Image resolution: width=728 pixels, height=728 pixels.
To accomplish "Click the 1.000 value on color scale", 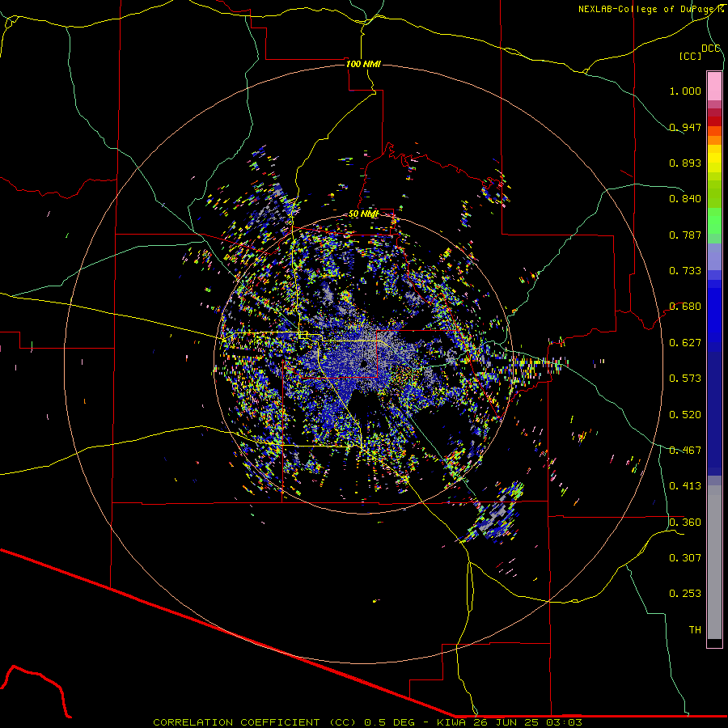I will pos(685,91).
